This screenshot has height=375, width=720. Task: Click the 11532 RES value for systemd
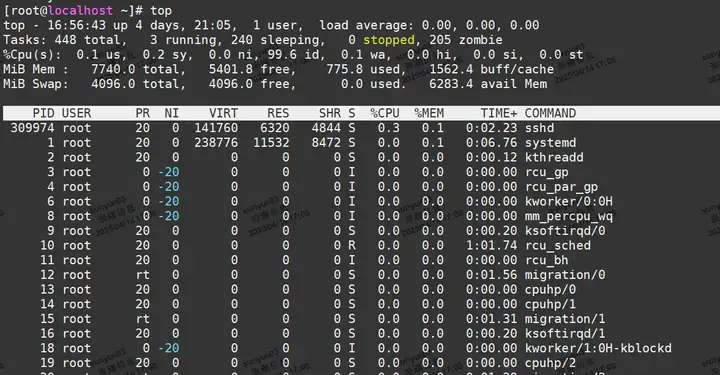coord(271,143)
